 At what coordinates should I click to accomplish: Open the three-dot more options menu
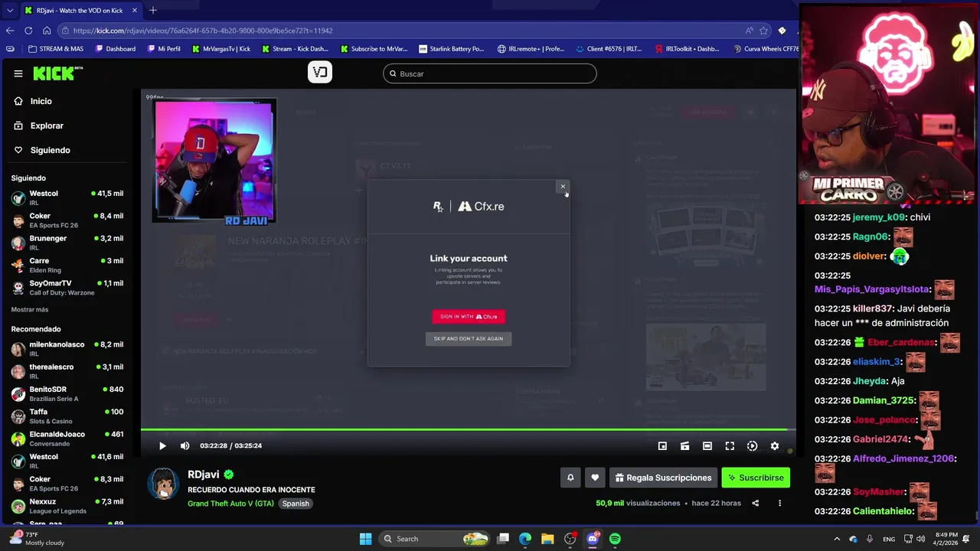point(779,503)
